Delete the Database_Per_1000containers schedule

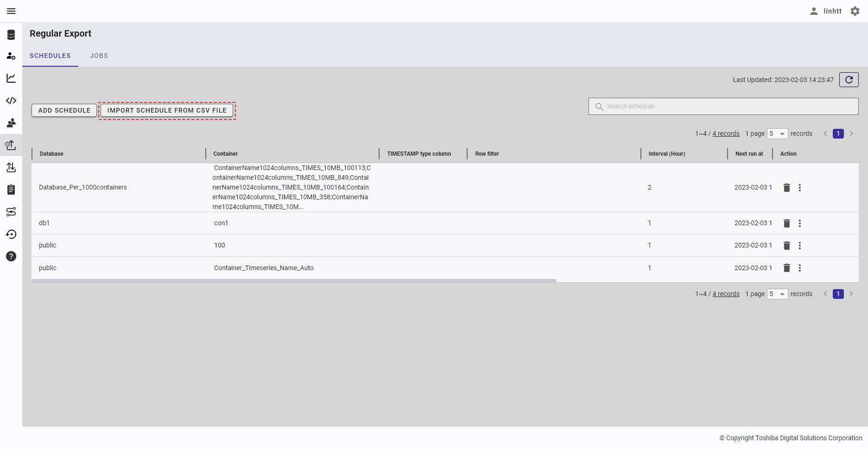(x=786, y=188)
